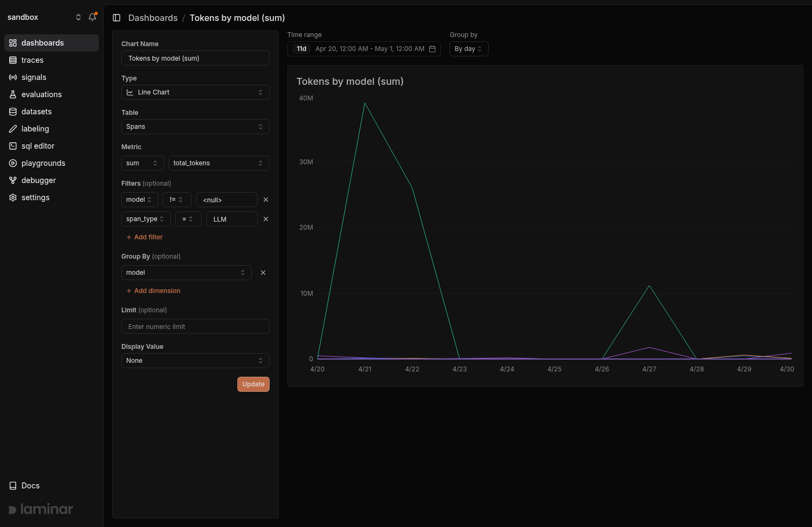The width and height of the screenshot is (812, 527).
Task: Remove the model group-by dimension
Action: (263, 273)
